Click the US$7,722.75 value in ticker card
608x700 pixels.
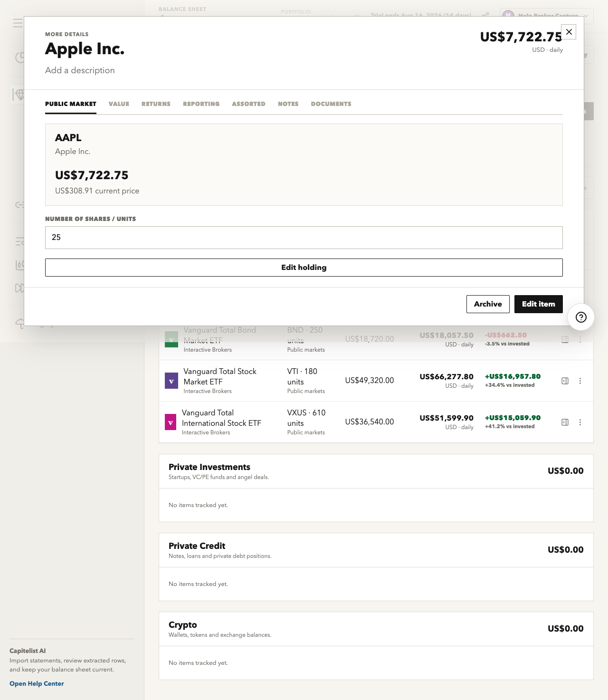coord(92,175)
